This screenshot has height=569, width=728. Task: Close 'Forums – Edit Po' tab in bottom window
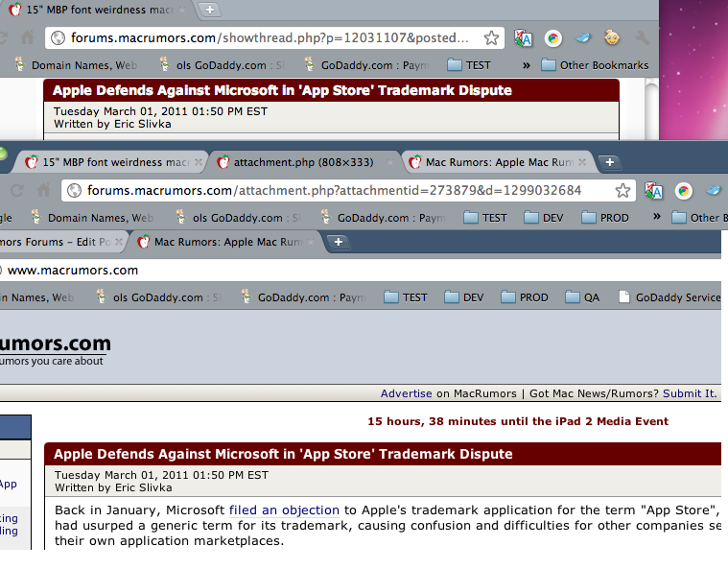119,242
